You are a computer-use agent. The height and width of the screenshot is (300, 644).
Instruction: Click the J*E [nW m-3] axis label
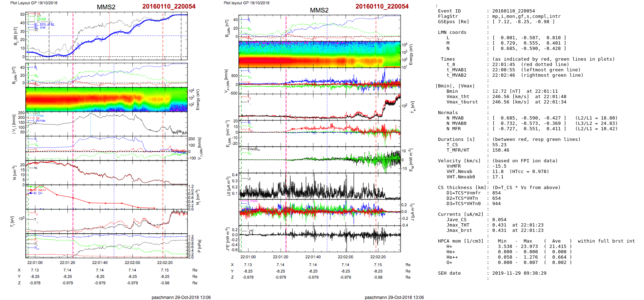point(227,239)
